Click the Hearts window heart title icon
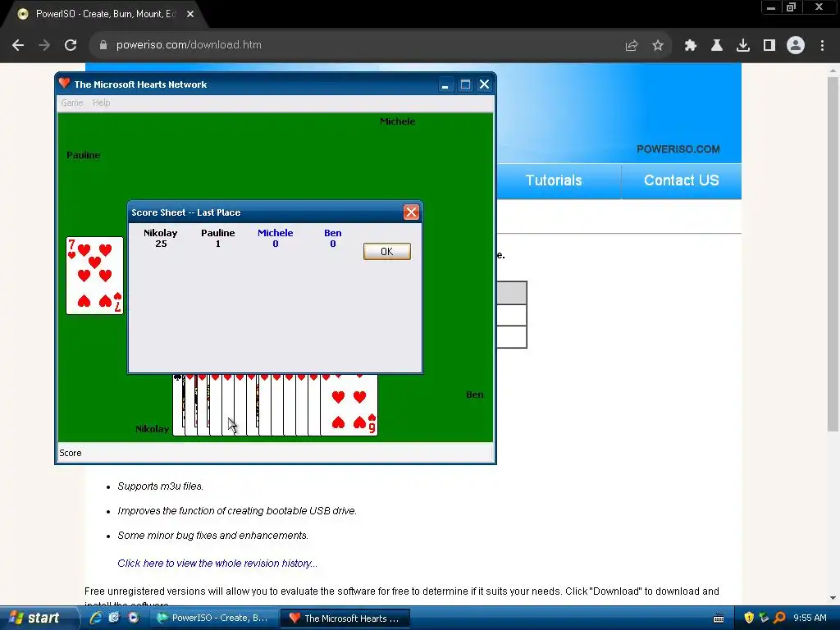Image resolution: width=840 pixels, height=630 pixels. click(x=65, y=83)
